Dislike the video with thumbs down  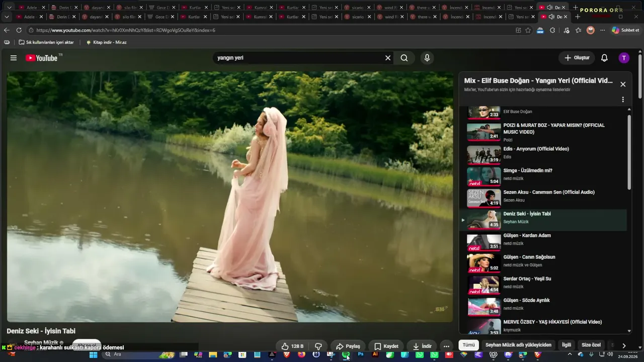tap(318, 346)
